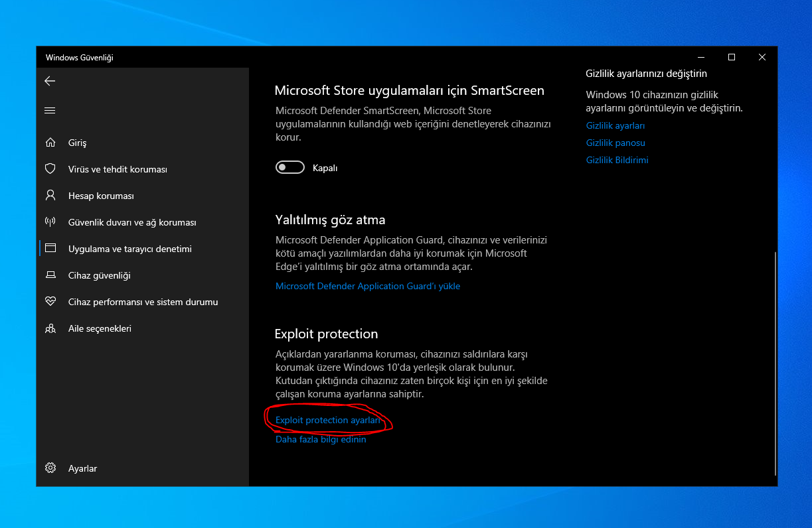The image size is (812, 528).
Task: Click the Kapalı toggle label text
Action: tap(325, 168)
